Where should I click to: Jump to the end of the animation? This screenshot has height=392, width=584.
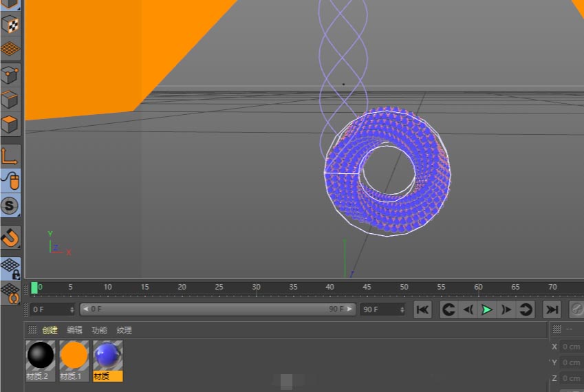tap(552, 309)
